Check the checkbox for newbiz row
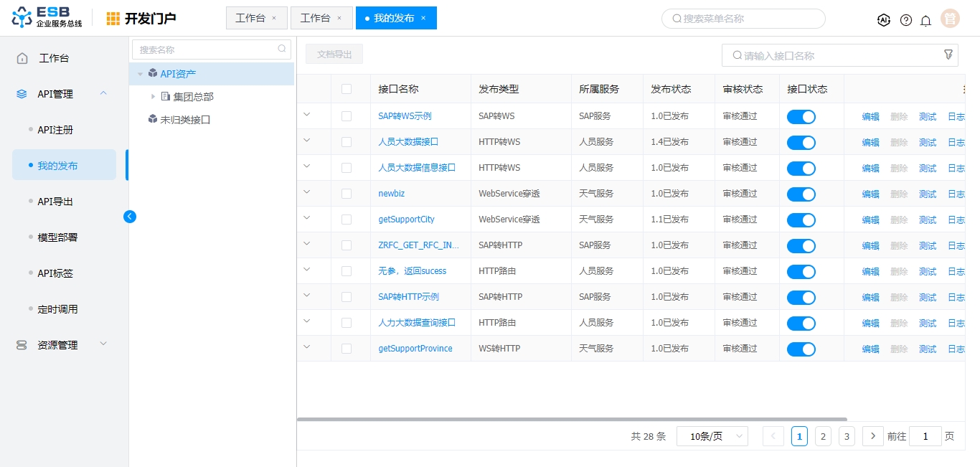Screen dimensions: 980x467 347,194
